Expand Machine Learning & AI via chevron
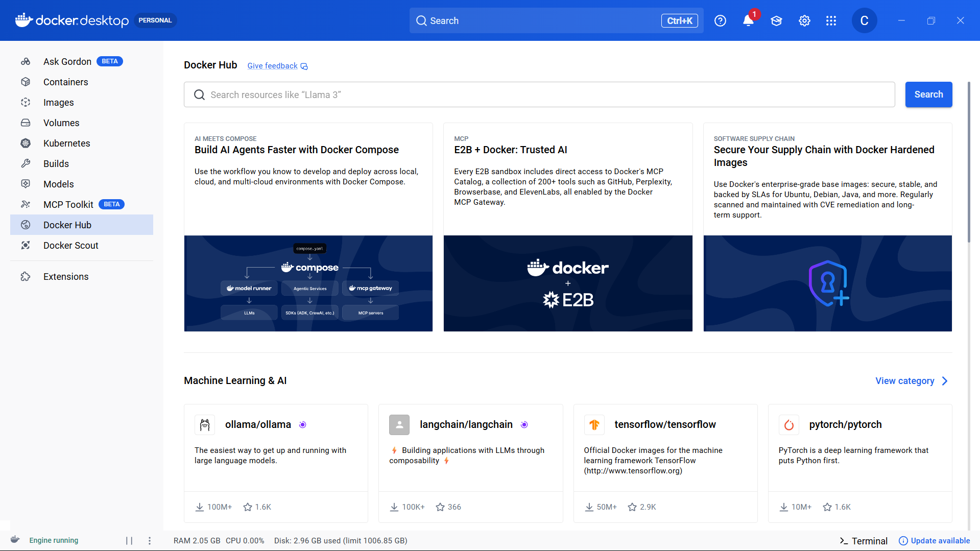980x551 pixels. tap(945, 381)
